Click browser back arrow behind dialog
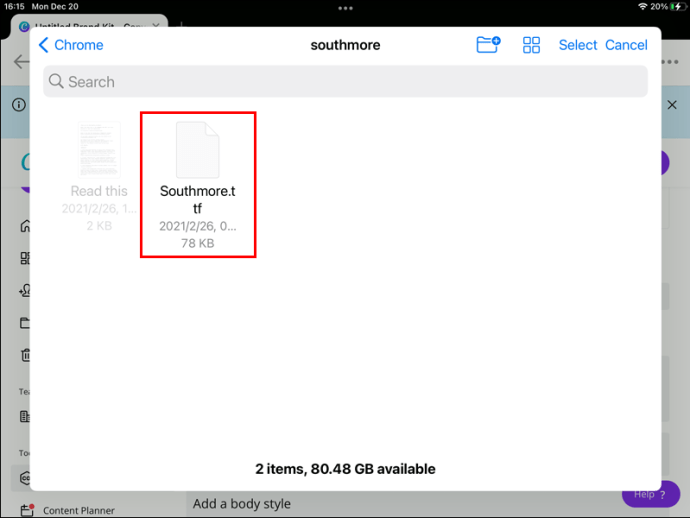Screen dimensions: 690x518 click(21, 62)
